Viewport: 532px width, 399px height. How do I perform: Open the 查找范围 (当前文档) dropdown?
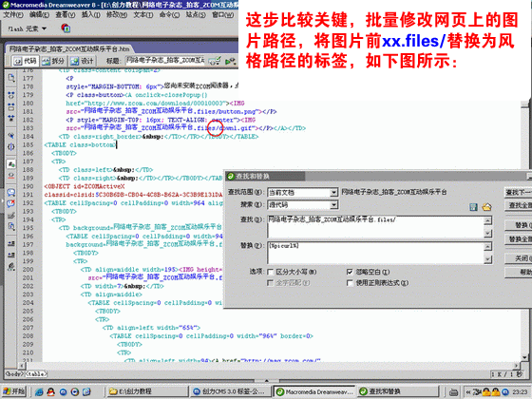click(302, 193)
